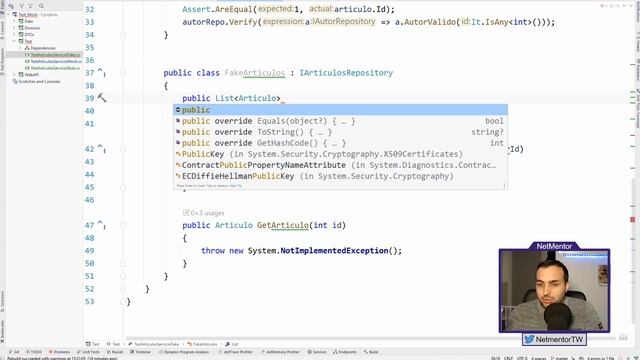Choose 'public override GetHashCode()' completion entry
This screenshot has height=360, width=640.
tap(340, 143)
